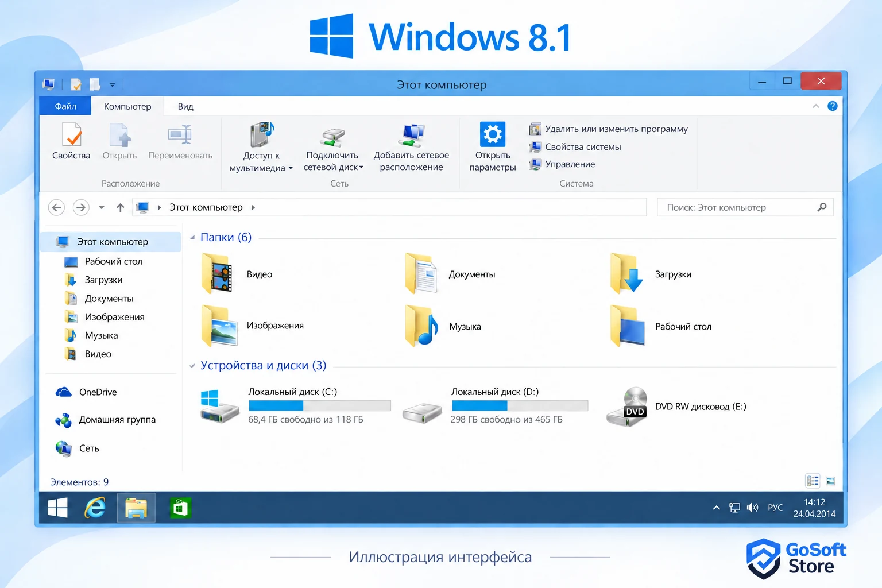Open Windows Store from taskbar
The image size is (882, 588).
coord(180,508)
